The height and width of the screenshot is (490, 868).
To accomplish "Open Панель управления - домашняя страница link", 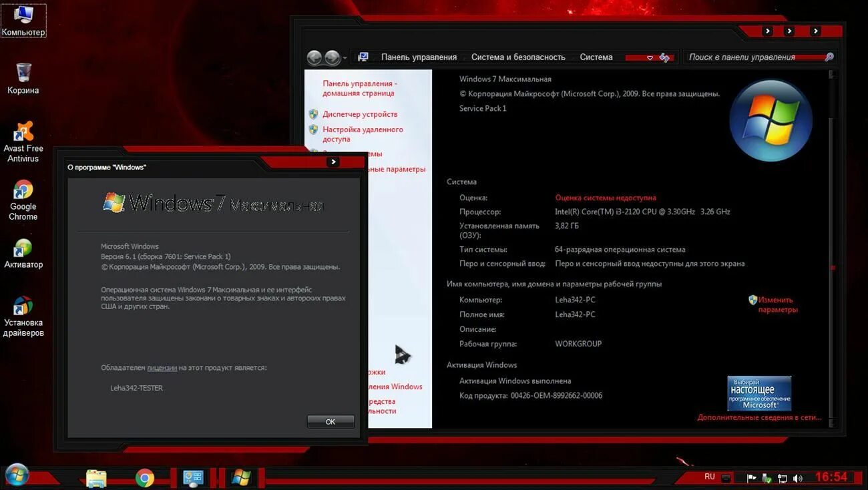I will point(360,88).
